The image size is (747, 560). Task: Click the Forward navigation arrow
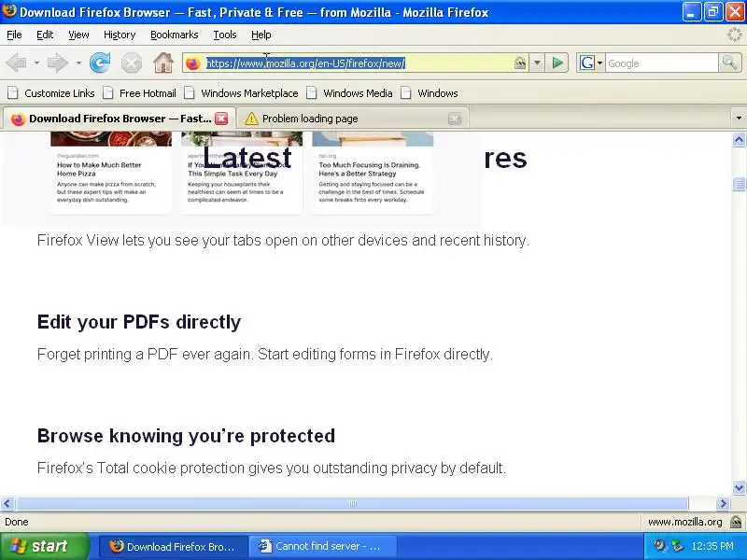[x=58, y=63]
